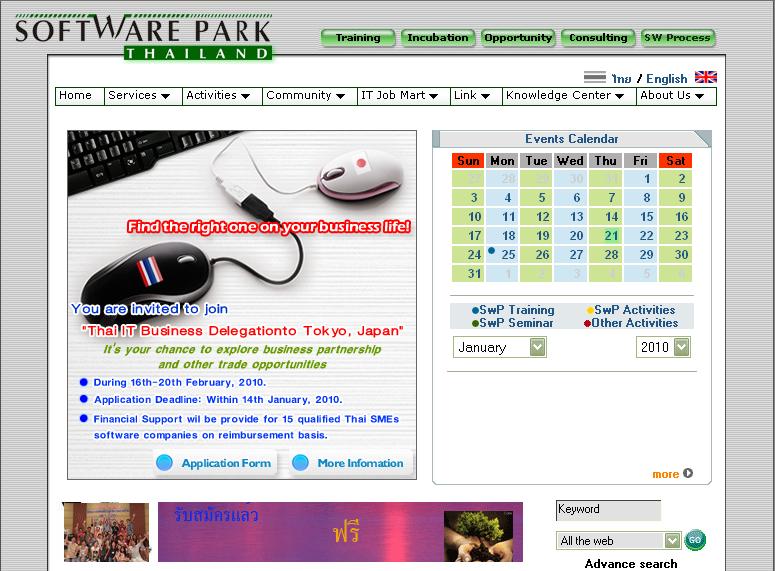
Task: Select January 9 in the calendar
Action: tap(675, 198)
